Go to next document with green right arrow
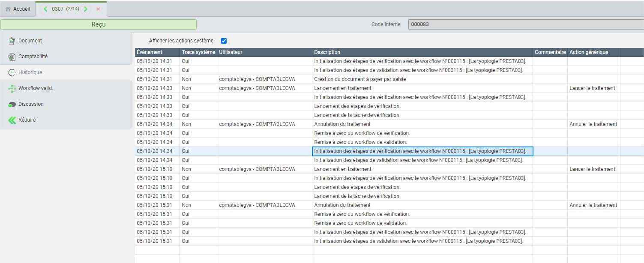Screen dimensions: 644x263 pyautogui.click(x=86, y=9)
